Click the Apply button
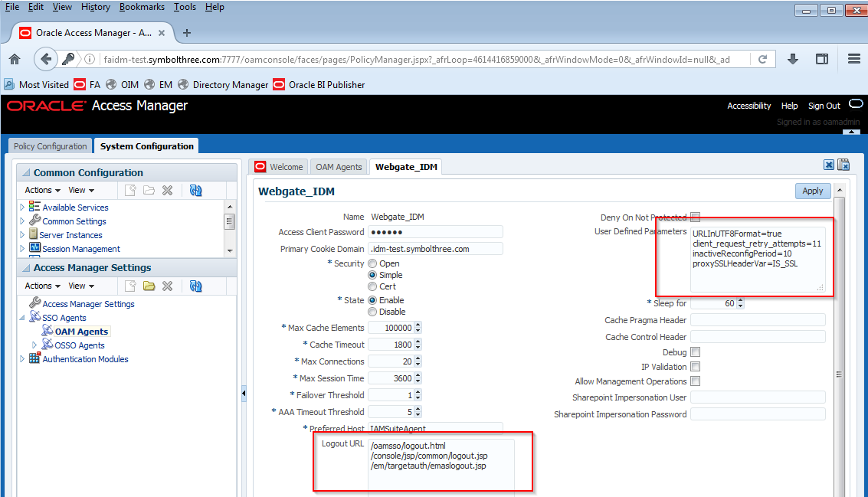868x497 pixels. pyautogui.click(x=812, y=191)
